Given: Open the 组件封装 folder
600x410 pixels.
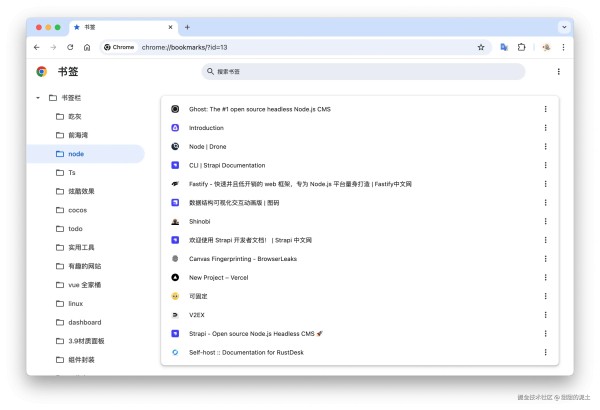Looking at the screenshot, I should point(75,360).
